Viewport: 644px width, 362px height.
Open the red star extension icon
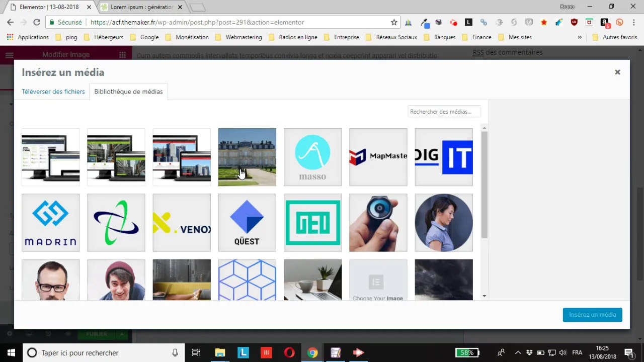[x=544, y=22]
